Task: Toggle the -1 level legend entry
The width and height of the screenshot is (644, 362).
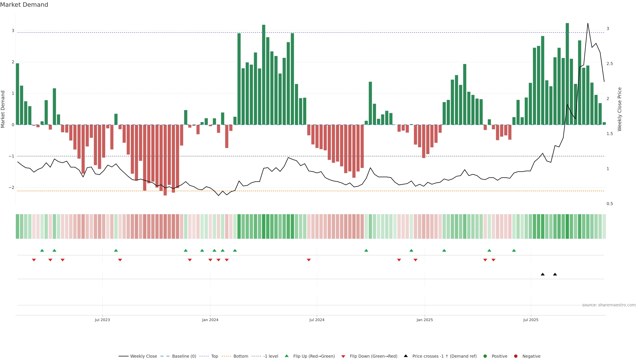Action: pyautogui.click(x=271, y=356)
